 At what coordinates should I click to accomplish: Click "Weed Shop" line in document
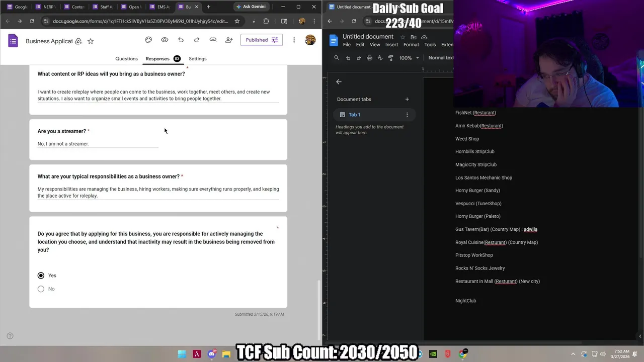467,139
